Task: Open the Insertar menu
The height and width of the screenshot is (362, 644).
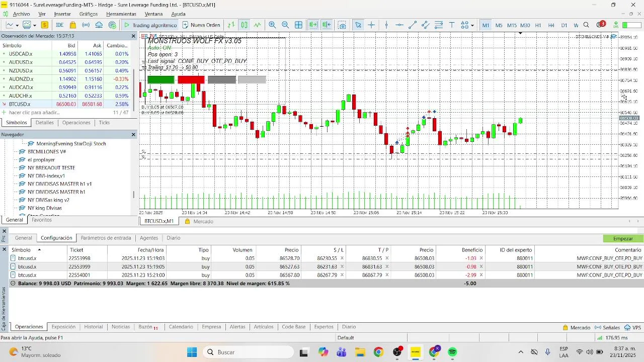Action: coord(62,14)
